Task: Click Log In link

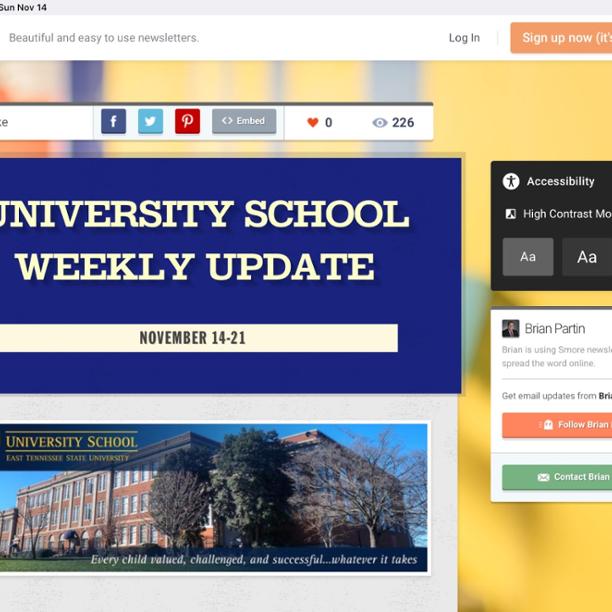Action: coord(464,38)
